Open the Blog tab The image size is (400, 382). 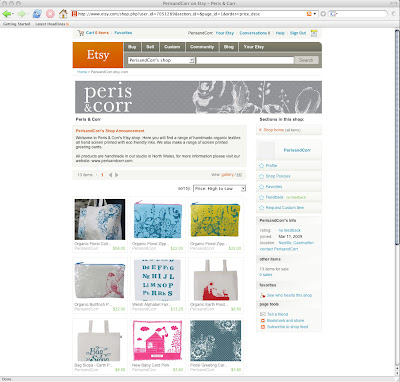229,47
